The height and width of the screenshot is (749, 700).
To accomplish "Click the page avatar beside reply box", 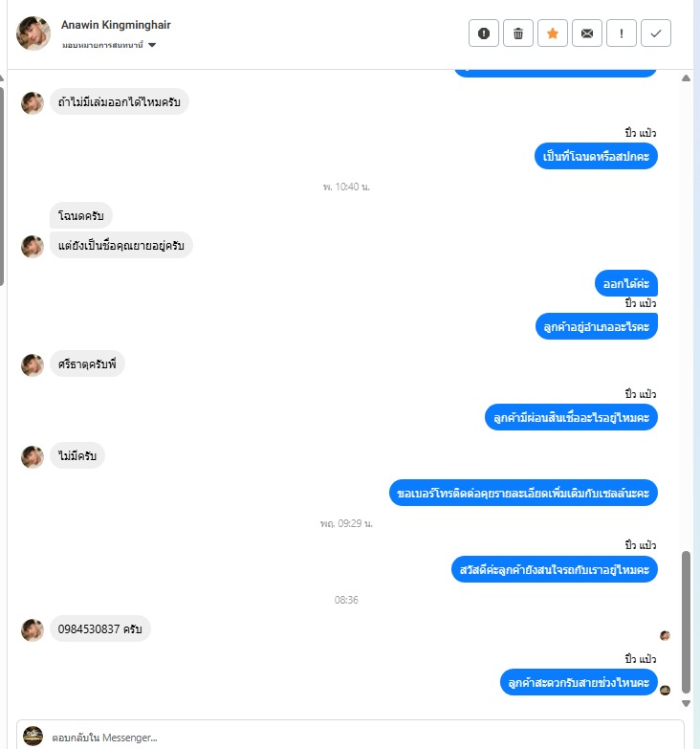I will click(33, 736).
